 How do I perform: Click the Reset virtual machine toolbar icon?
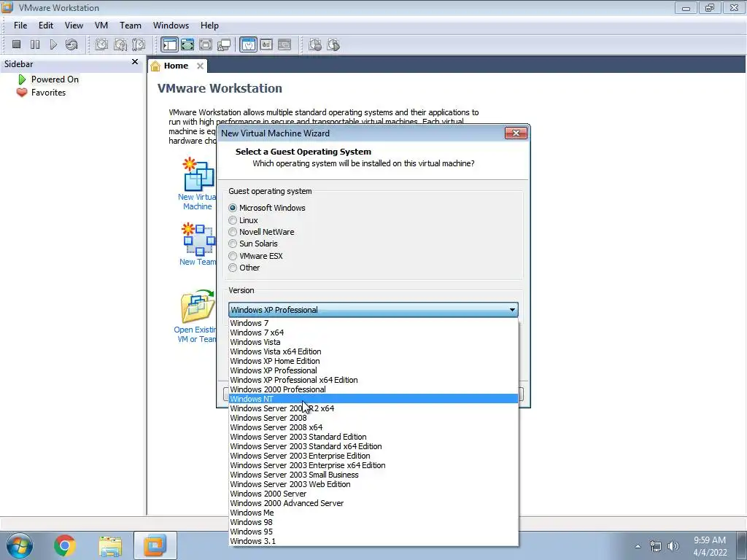point(71,44)
